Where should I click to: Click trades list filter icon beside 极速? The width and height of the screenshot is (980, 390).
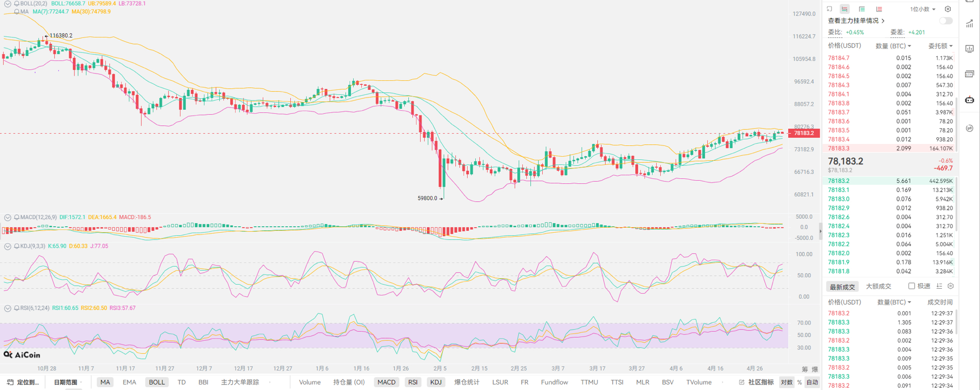click(x=940, y=286)
